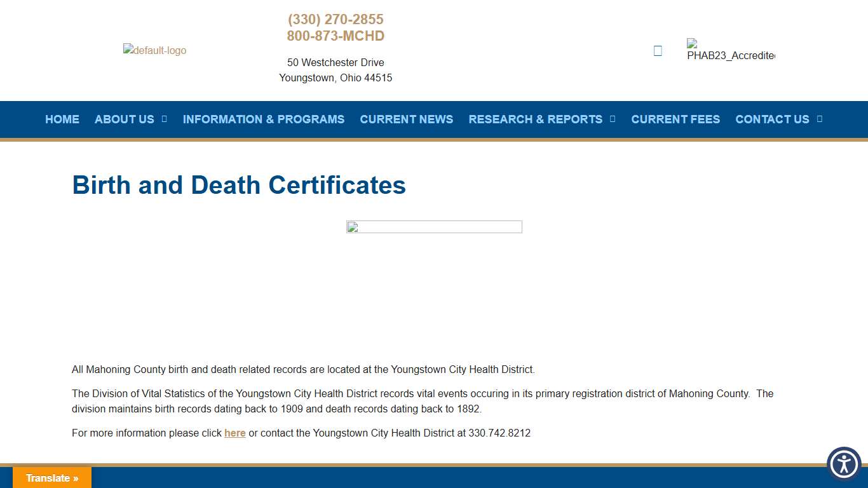Select CURRENT NEWS from the navigation
The height and width of the screenshot is (488, 868).
(406, 119)
